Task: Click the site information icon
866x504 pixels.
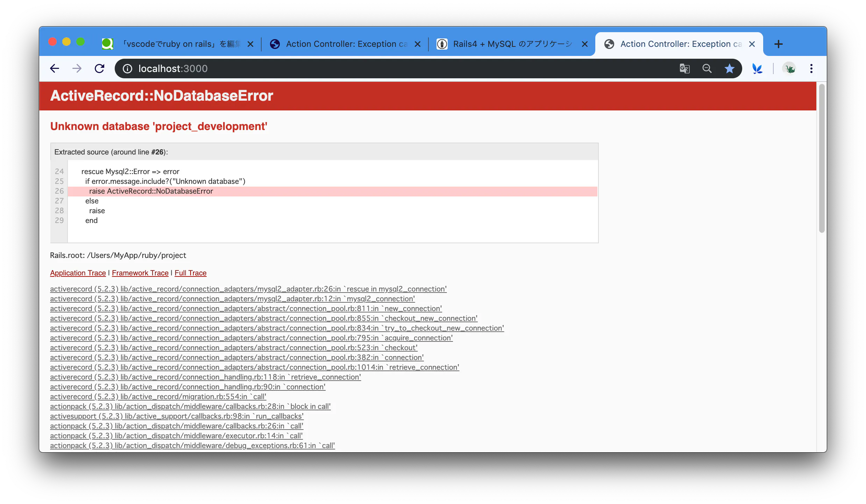Action: tap(128, 69)
